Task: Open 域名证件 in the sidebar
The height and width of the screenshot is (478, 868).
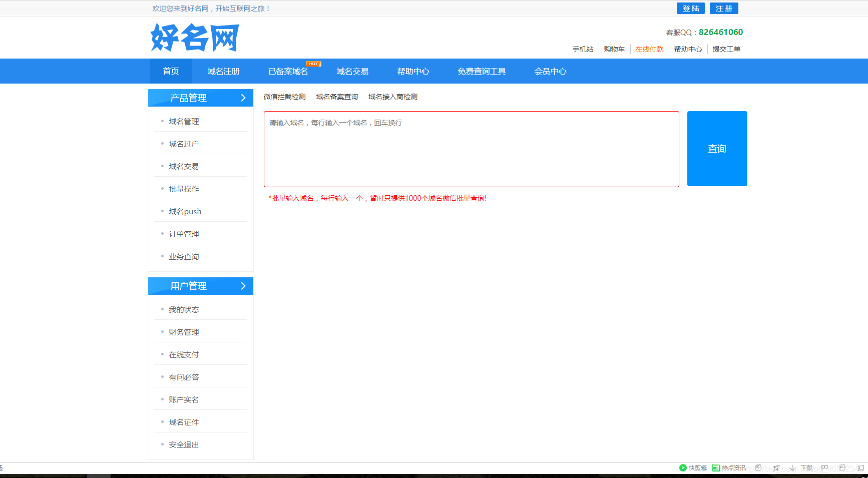Action: [184, 422]
